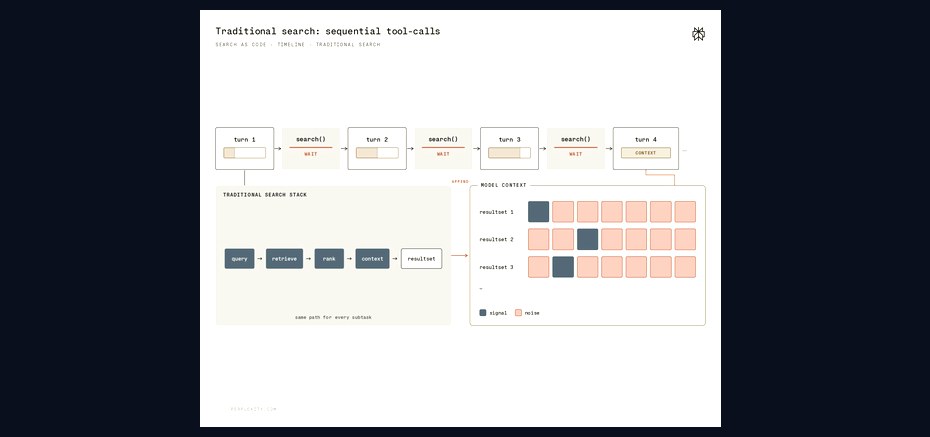The width and height of the screenshot is (930, 437).
Task: Click the noise legend swatch
Action: click(518, 312)
